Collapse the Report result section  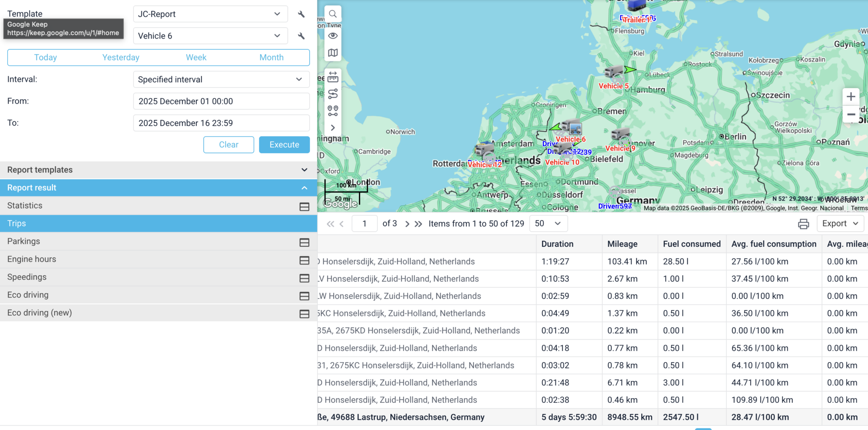(159, 187)
